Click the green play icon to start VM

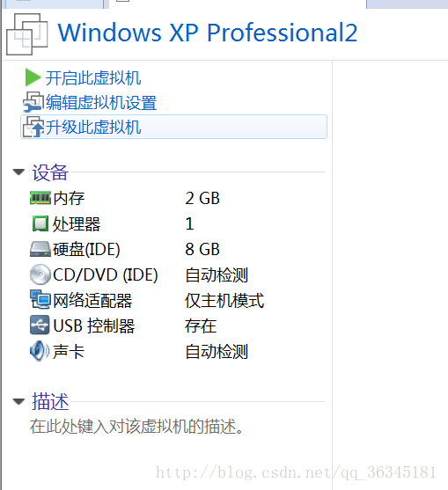(x=33, y=77)
